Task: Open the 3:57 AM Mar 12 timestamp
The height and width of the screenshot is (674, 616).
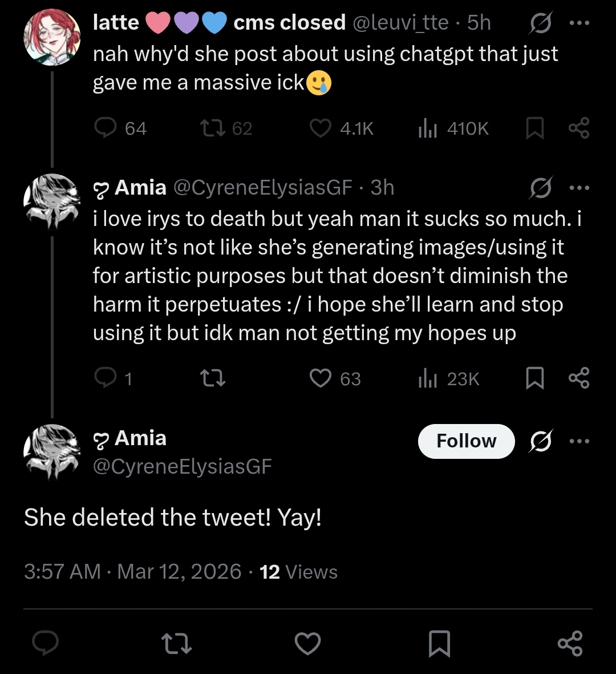Action: click(x=132, y=572)
